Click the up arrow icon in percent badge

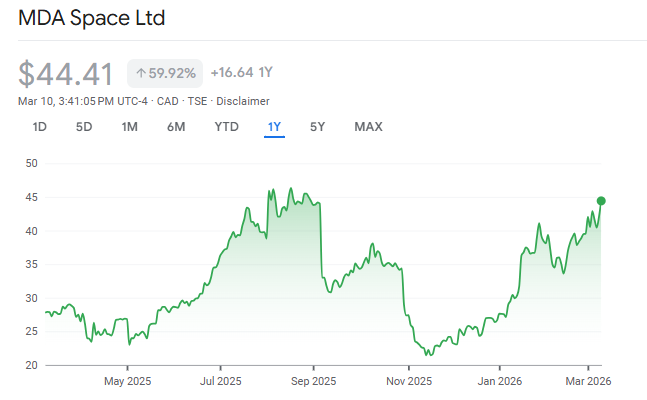(x=141, y=73)
